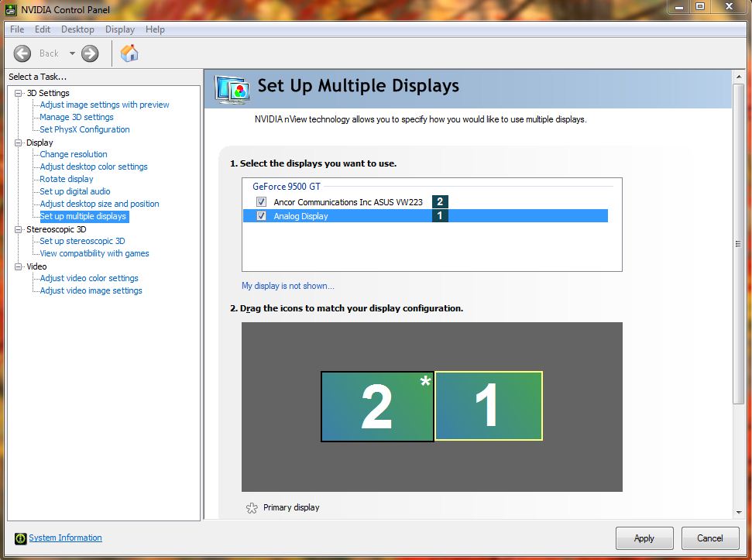Open Manage 3D settings
Image resolution: width=752 pixels, height=560 pixels.
pos(77,117)
